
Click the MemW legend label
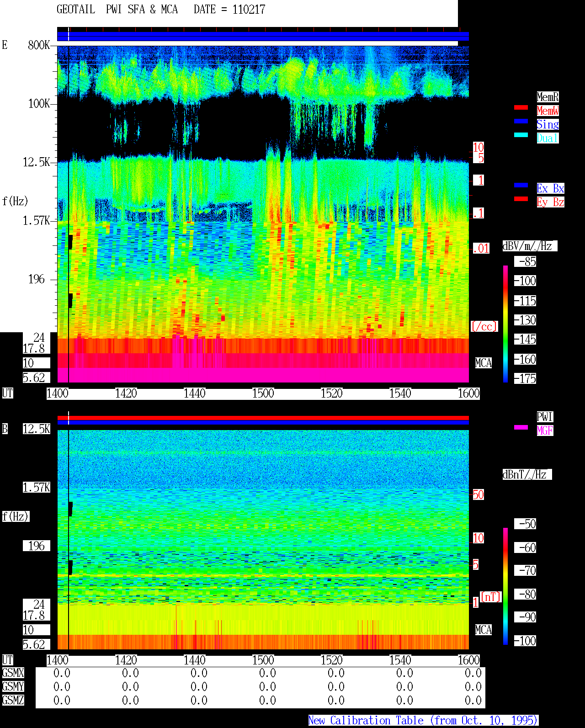548,111
